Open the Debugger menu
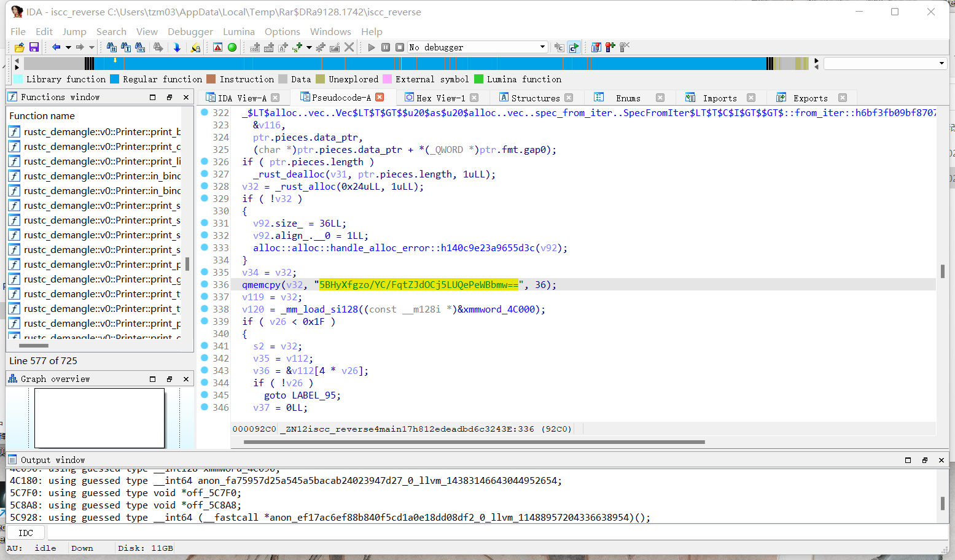Image resolution: width=955 pixels, height=560 pixels. coord(190,31)
